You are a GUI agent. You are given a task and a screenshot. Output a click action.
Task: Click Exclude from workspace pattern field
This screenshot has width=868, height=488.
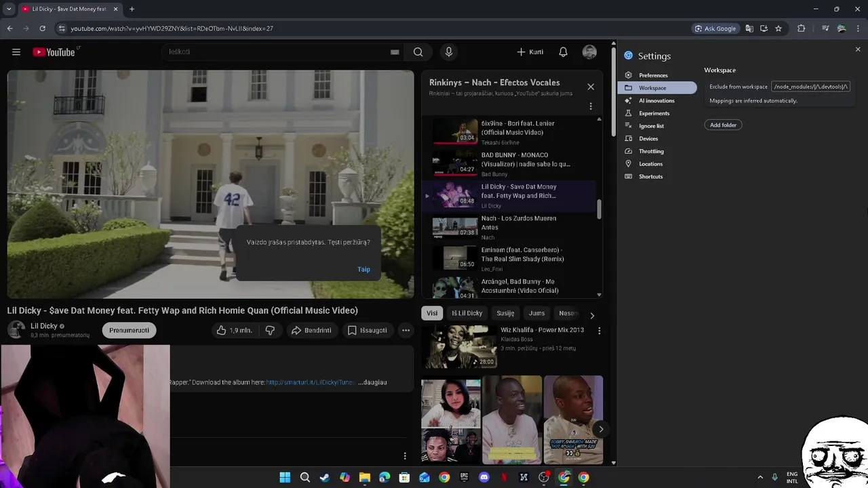click(x=811, y=87)
